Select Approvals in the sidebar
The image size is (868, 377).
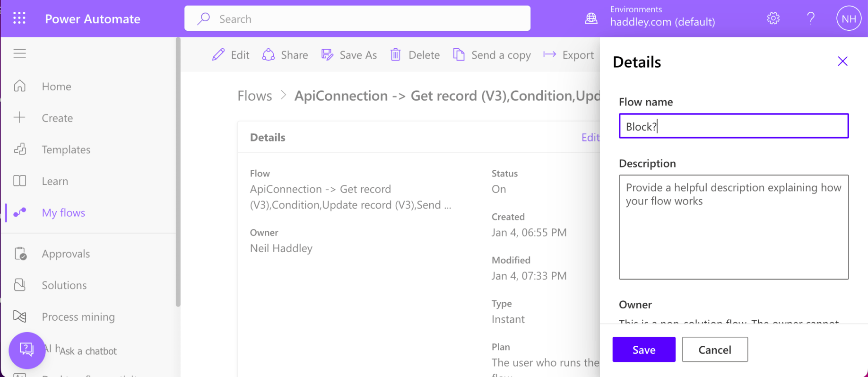65,254
